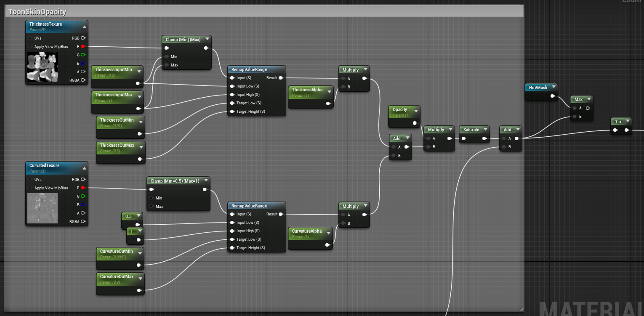The height and width of the screenshot is (316, 644).
Task: Click the red R output pin on ThicknessTexure
Action: (83, 46)
